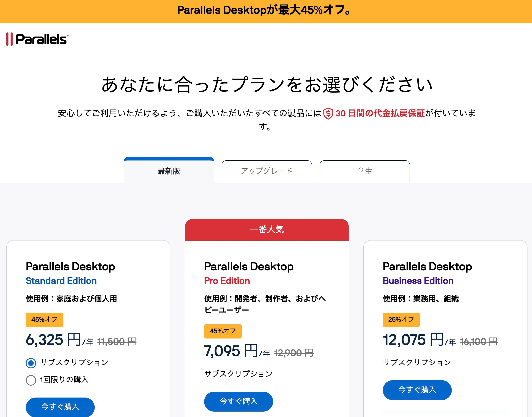Click the money-back guarantee shield icon
Image resolution: width=532 pixels, height=417 pixels.
(x=328, y=114)
